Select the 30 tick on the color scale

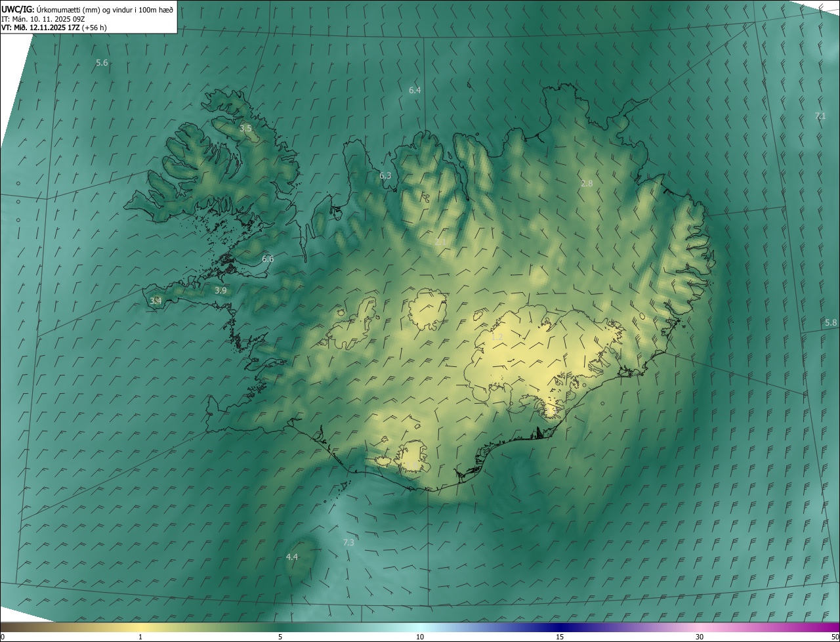click(x=700, y=637)
